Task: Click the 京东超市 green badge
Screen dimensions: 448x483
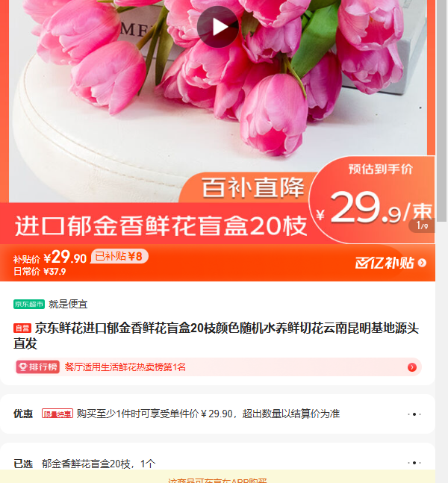Action: (x=29, y=304)
